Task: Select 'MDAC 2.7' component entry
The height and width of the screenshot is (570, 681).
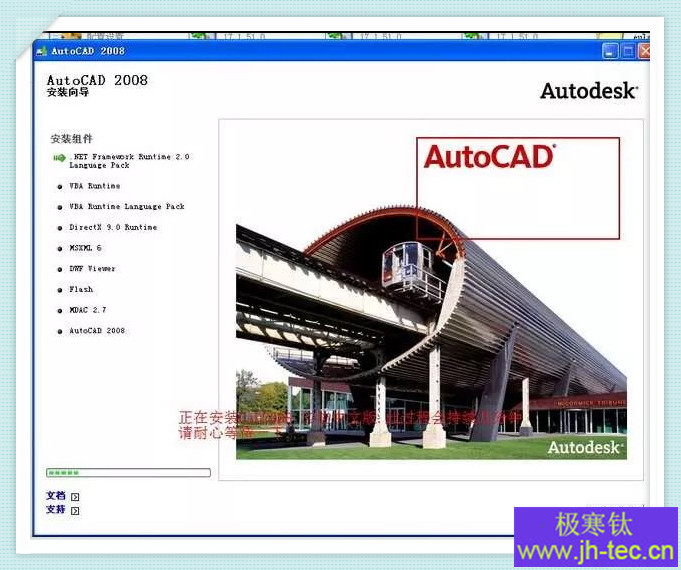Action: point(88,310)
